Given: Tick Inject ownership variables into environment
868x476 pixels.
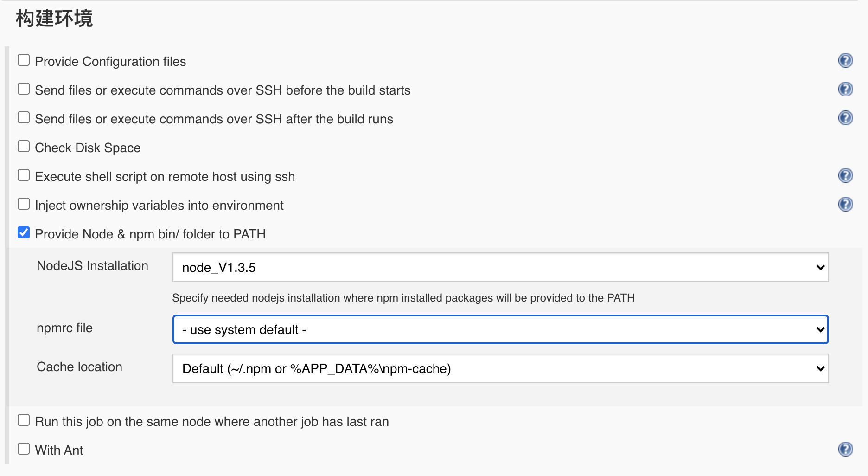Looking at the screenshot, I should [x=24, y=204].
